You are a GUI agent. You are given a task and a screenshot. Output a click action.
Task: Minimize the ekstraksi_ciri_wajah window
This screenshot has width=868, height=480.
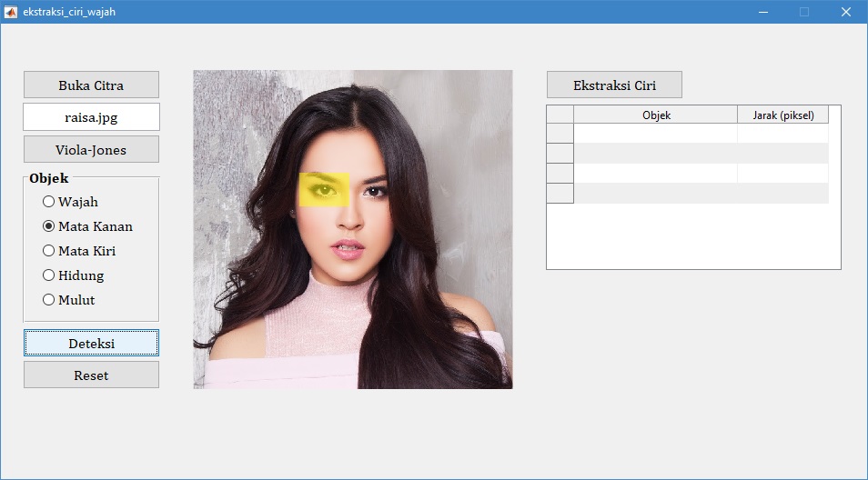point(763,12)
